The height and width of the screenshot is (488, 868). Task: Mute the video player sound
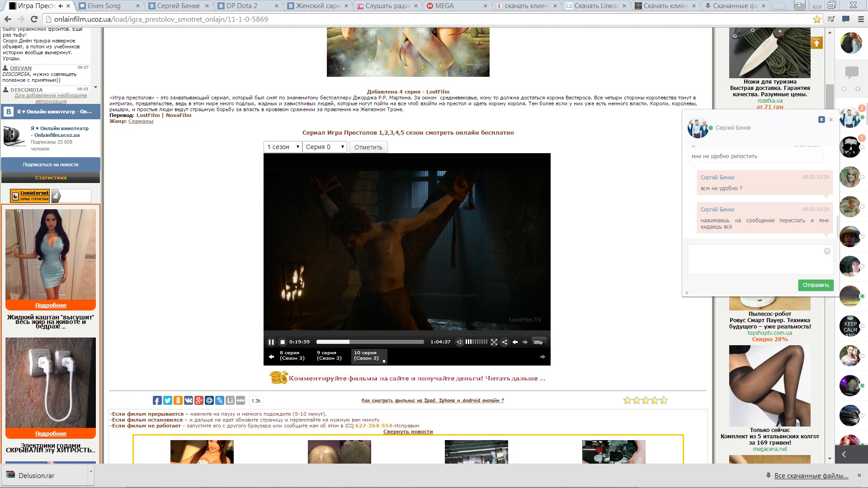coord(460,342)
